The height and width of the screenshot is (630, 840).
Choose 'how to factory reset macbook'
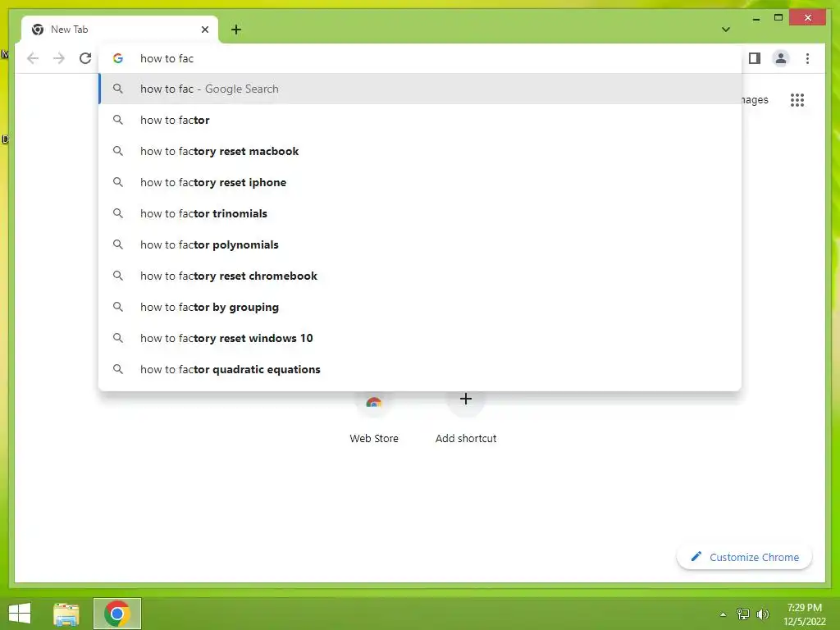pos(421,151)
